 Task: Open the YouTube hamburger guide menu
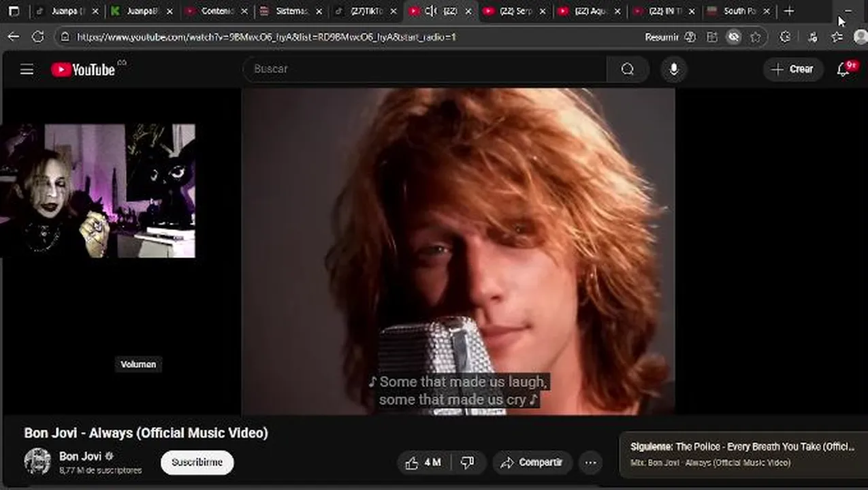(x=27, y=69)
